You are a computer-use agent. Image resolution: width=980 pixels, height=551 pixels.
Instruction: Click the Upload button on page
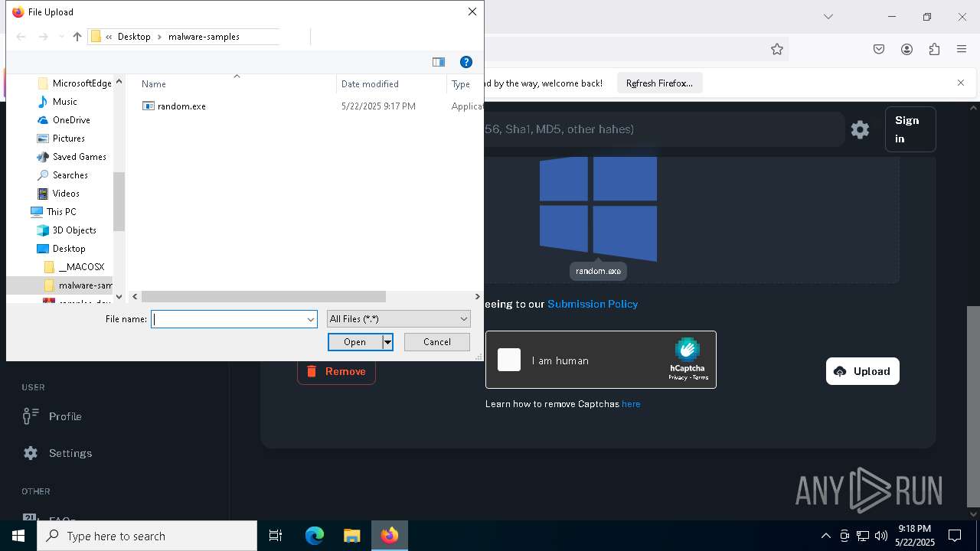click(863, 371)
